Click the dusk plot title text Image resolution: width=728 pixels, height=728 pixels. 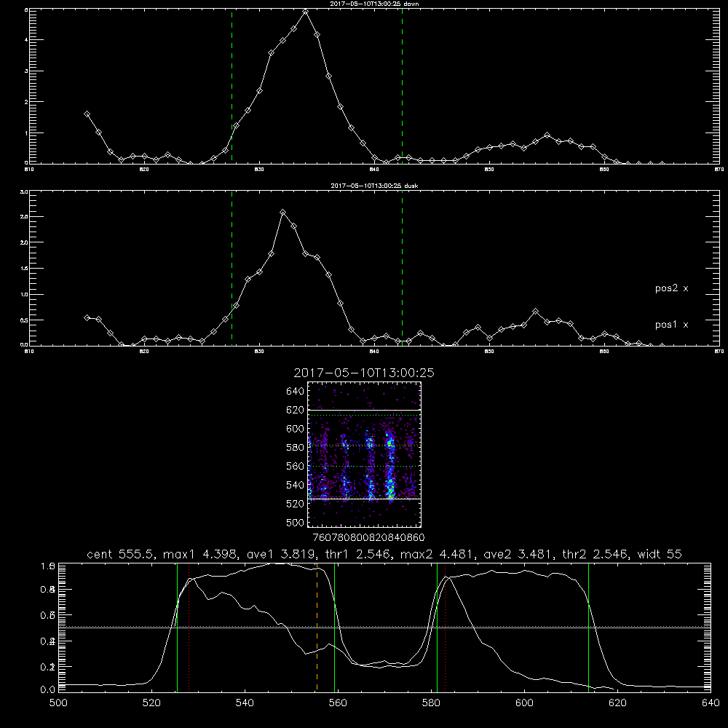374,185
